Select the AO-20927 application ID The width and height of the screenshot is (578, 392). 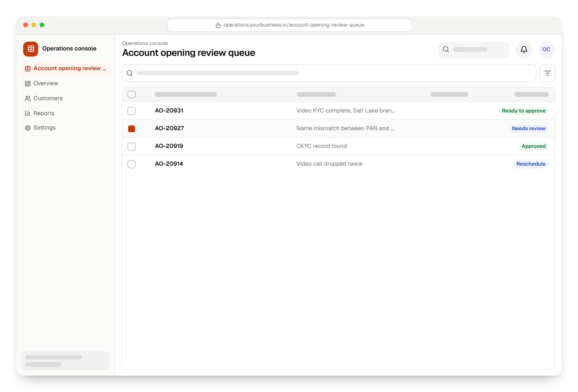[169, 128]
